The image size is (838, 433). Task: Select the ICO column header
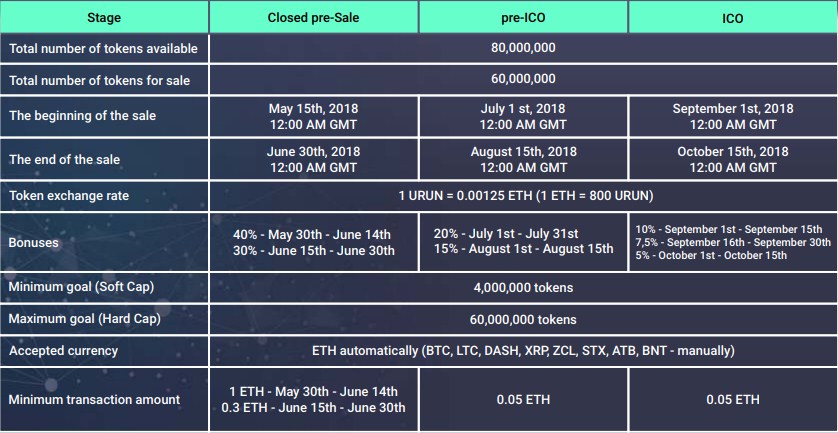point(733,17)
